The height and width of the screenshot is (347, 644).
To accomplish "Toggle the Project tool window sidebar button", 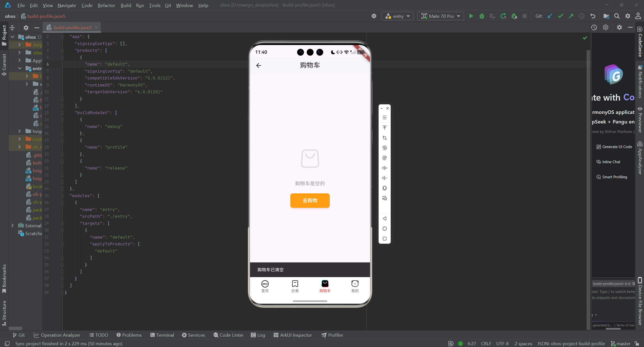I will (4, 35).
